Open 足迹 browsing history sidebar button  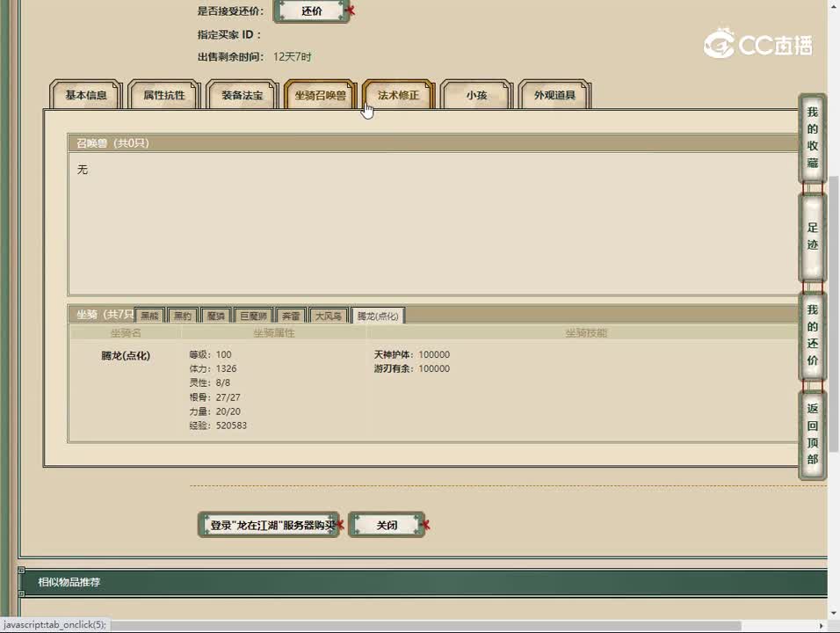(x=812, y=236)
